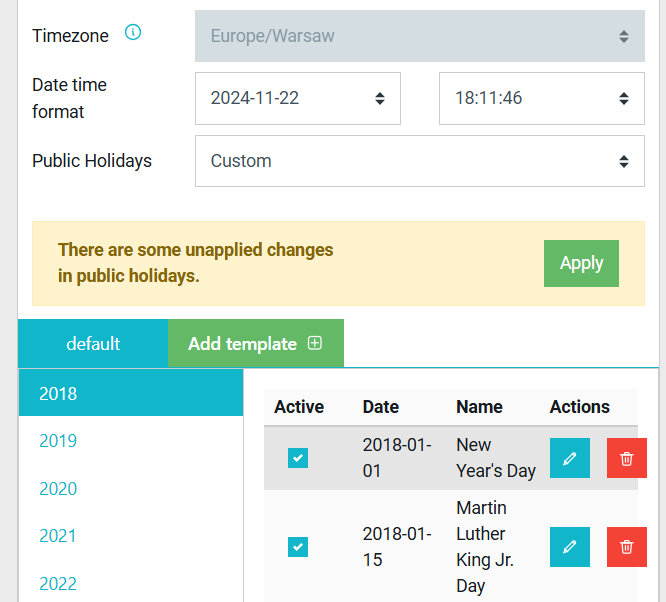Edit the New Year's Day holiday

tap(570, 458)
